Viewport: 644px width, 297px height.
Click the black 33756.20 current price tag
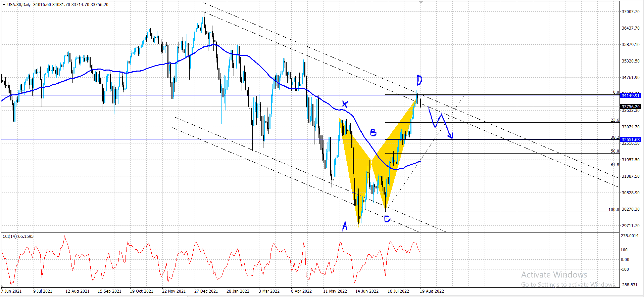click(x=631, y=107)
